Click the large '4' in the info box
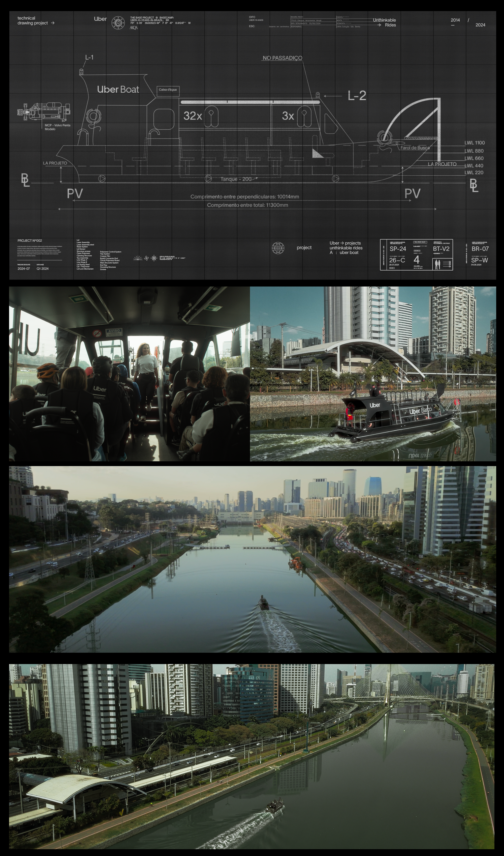The image size is (504, 856). coord(416,260)
